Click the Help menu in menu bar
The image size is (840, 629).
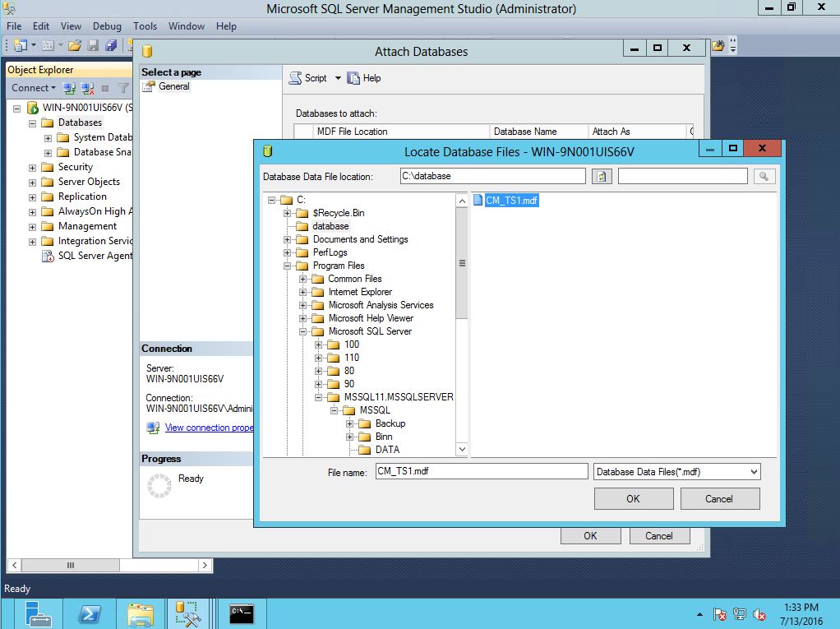pyautogui.click(x=226, y=25)
